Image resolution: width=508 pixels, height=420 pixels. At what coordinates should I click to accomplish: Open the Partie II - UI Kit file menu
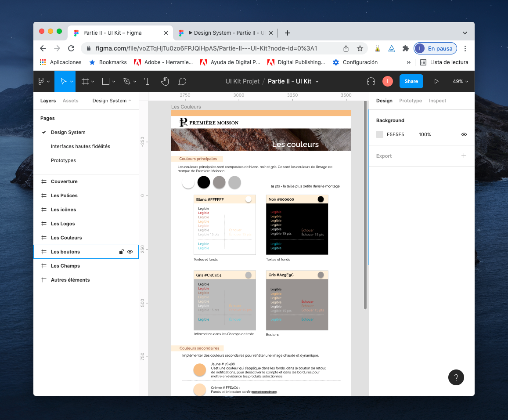tap(293, 81)
